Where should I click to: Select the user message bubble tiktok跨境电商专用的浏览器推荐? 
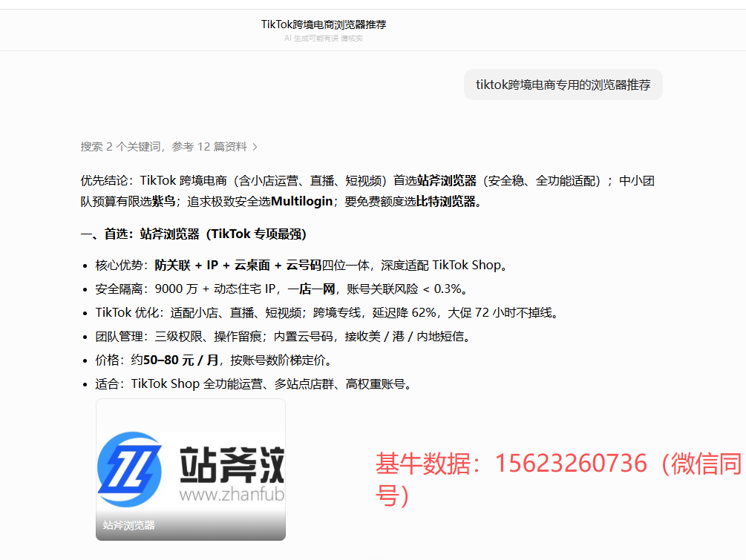(563, 85)
